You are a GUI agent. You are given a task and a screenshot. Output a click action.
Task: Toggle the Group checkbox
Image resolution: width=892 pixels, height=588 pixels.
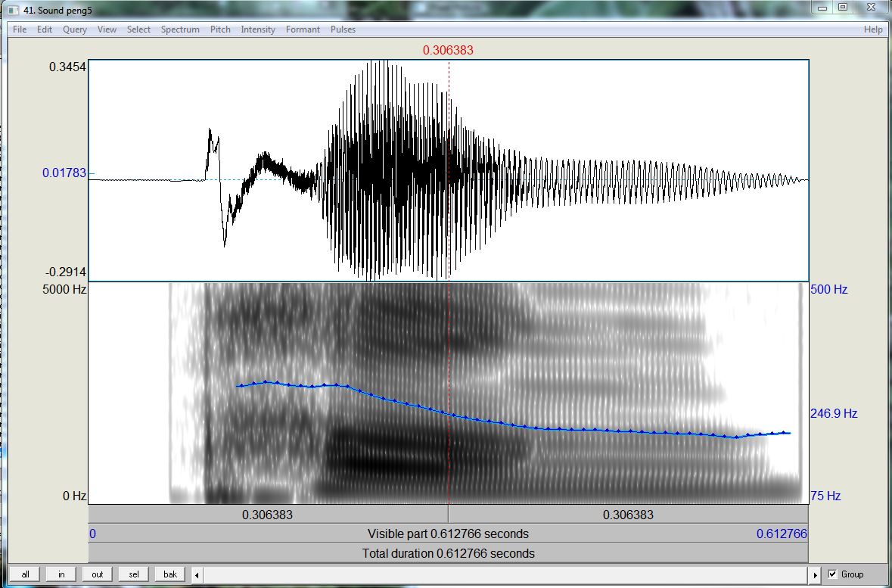[833, 574]
